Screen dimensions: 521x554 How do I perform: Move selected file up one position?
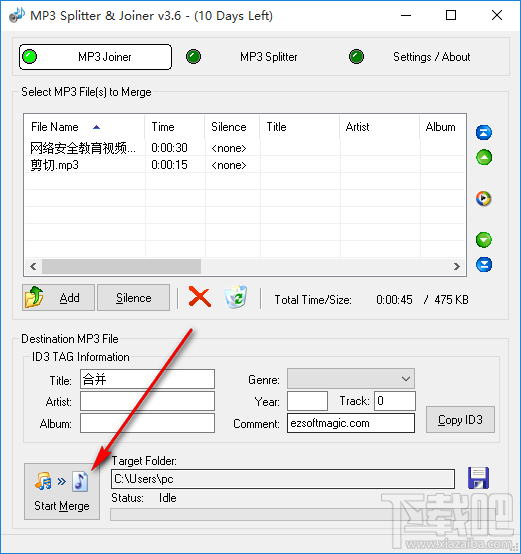pos(484,157)
